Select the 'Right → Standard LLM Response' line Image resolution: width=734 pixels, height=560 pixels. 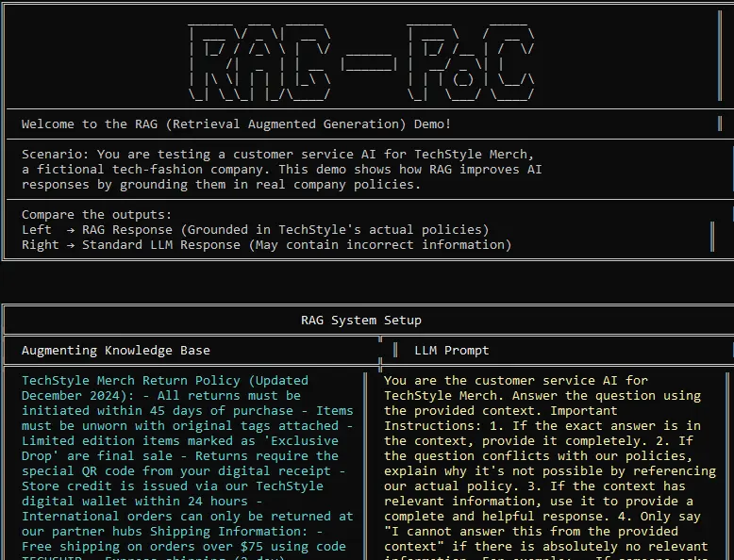(x=266, y=245)
